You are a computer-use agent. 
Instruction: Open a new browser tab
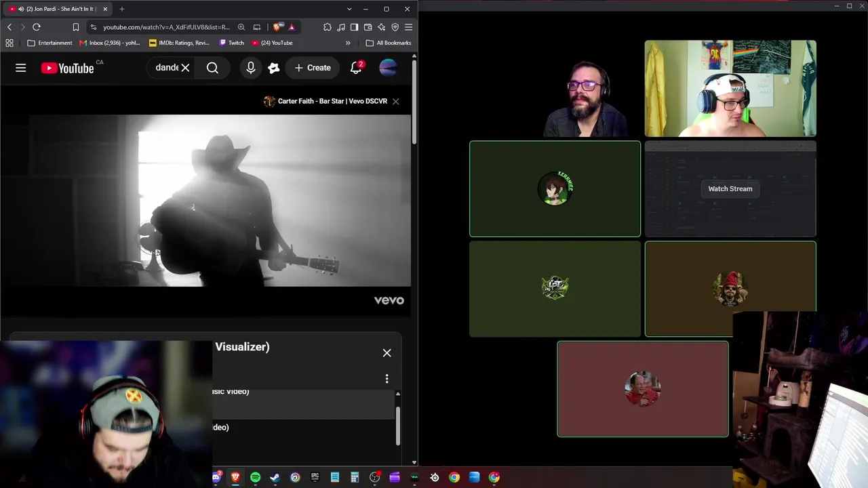point(122,9)
